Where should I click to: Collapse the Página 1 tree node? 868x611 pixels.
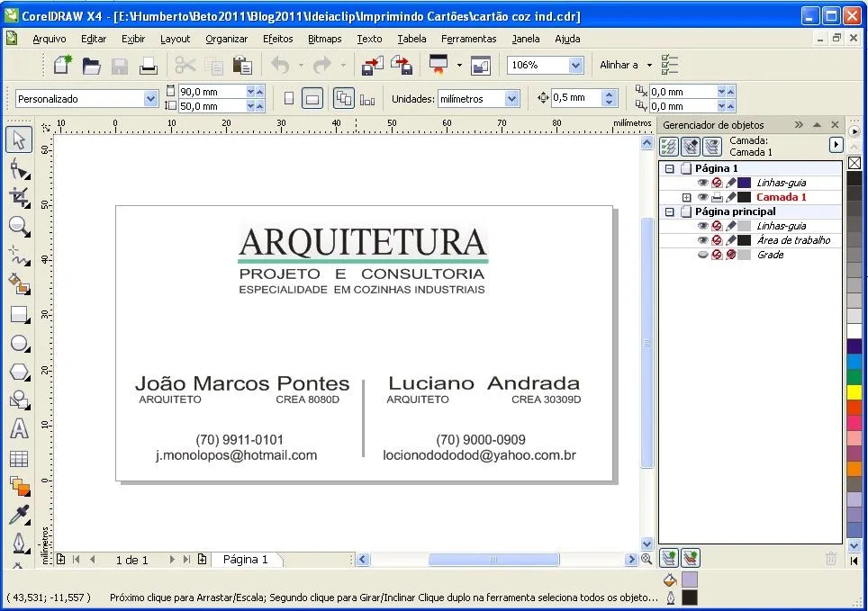(669, 168)
